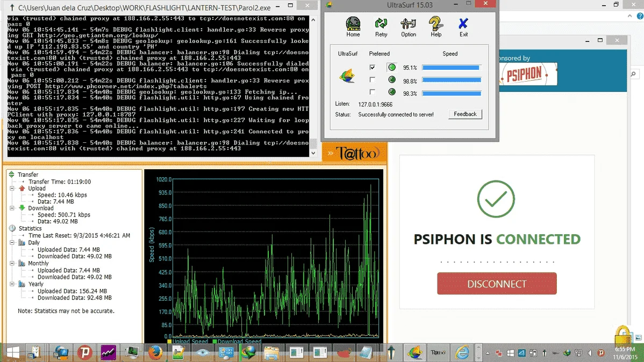The width and height of the screenshot is (644, 362).
Task: Open Internet Explorer from taskbar
Action: [462, 352]
